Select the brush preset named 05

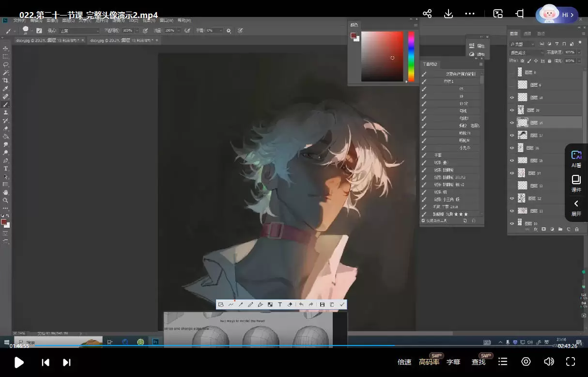pyautogui.click(x=450, y=89)
